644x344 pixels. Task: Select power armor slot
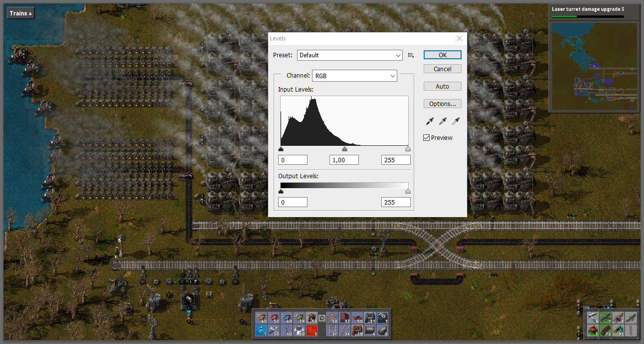tap(593, 331)
